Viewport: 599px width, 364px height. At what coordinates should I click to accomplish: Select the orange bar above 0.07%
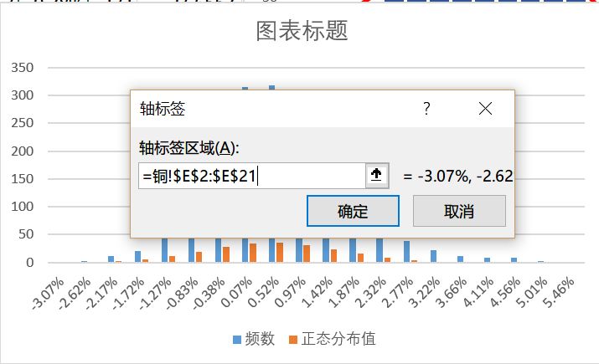pyautogui.click(x=253, y=253)
